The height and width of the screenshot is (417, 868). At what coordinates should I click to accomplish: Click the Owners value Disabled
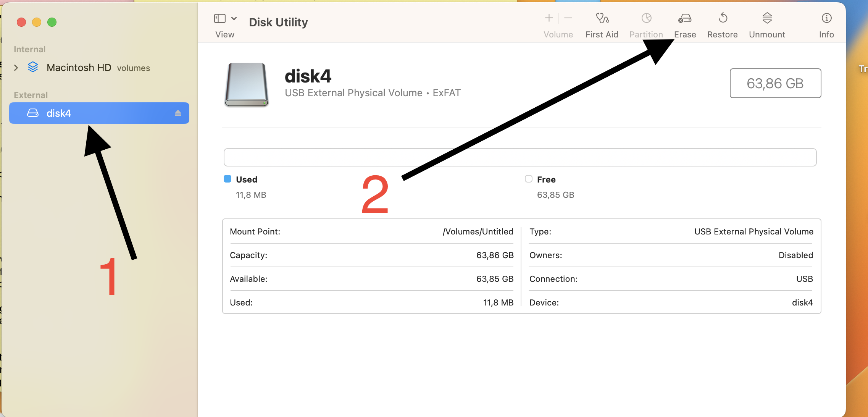(x=796, y=255)
